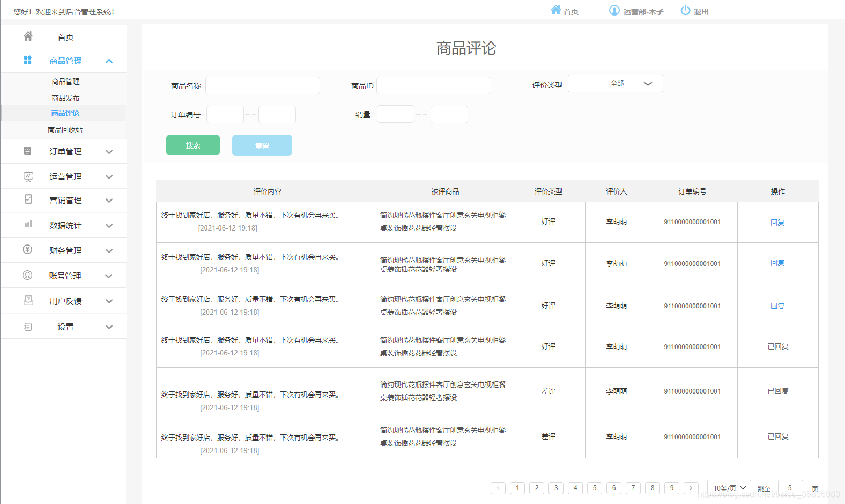Expand the 设置 chevron
This screenshot has width=845, height=504.
click(109, 327)
